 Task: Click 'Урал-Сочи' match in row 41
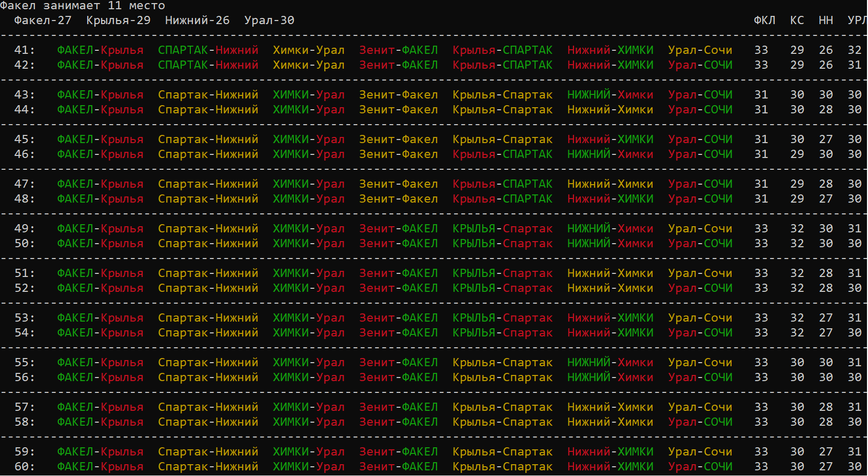(700, 50)
